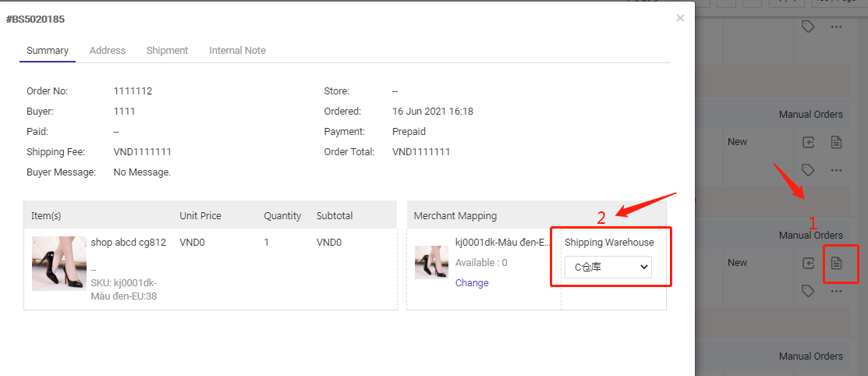Open three-dot menu under upper New order row
This screenshot has height=376, width=868.
(837, 170)
